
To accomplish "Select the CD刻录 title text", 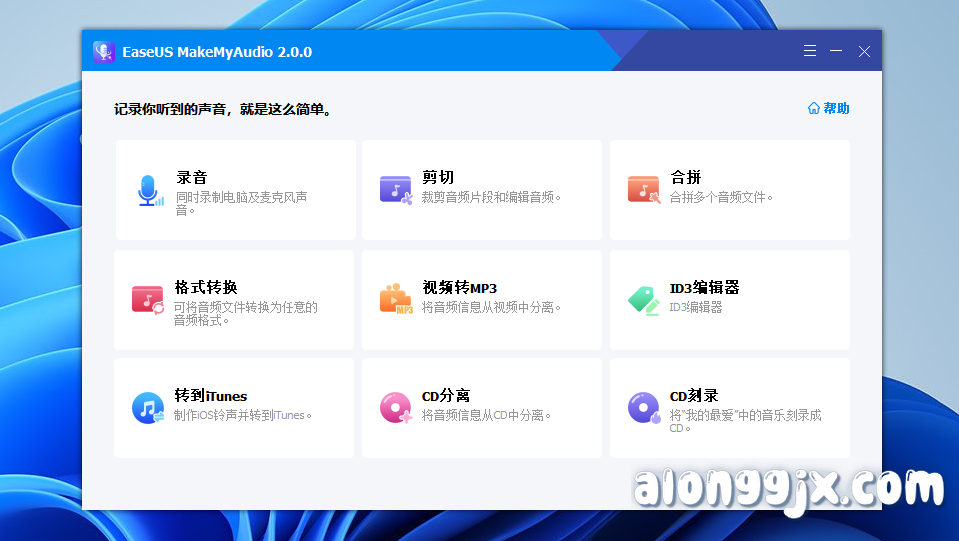I will click(694, 396).
